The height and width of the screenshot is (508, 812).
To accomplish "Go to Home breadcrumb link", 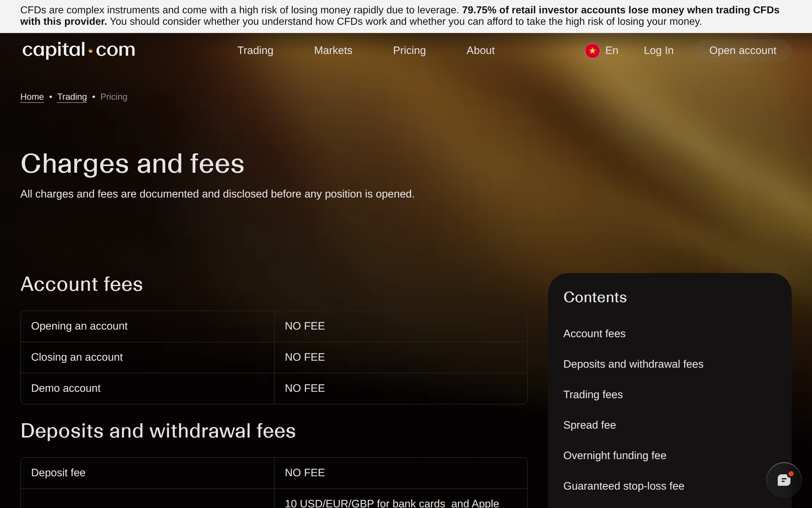I will (x=32, y=97).
